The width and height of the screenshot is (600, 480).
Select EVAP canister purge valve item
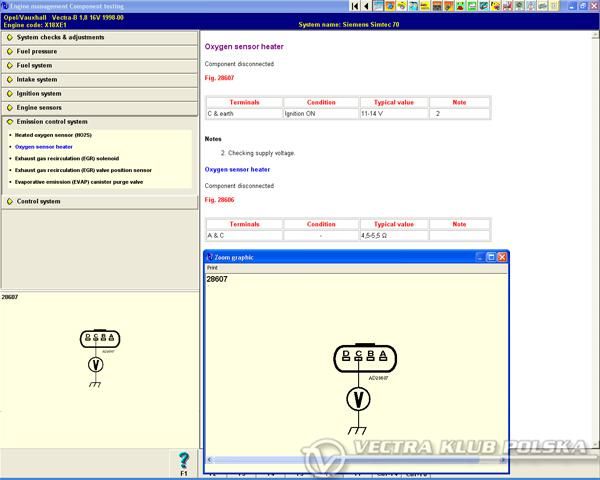click(79, 182)
